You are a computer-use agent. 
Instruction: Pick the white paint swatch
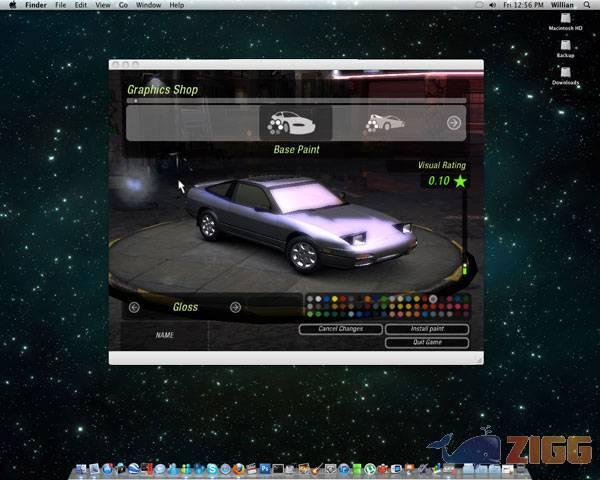click(318, 299)
